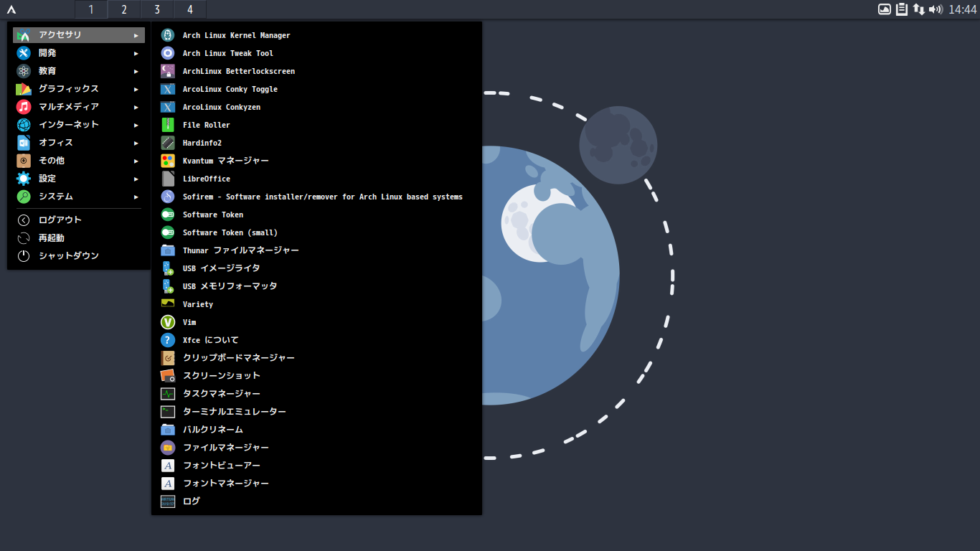Click the Variety wallpaper icon
Screen dimensions: 980x551
pyautogui.click(x=168, y=304)
